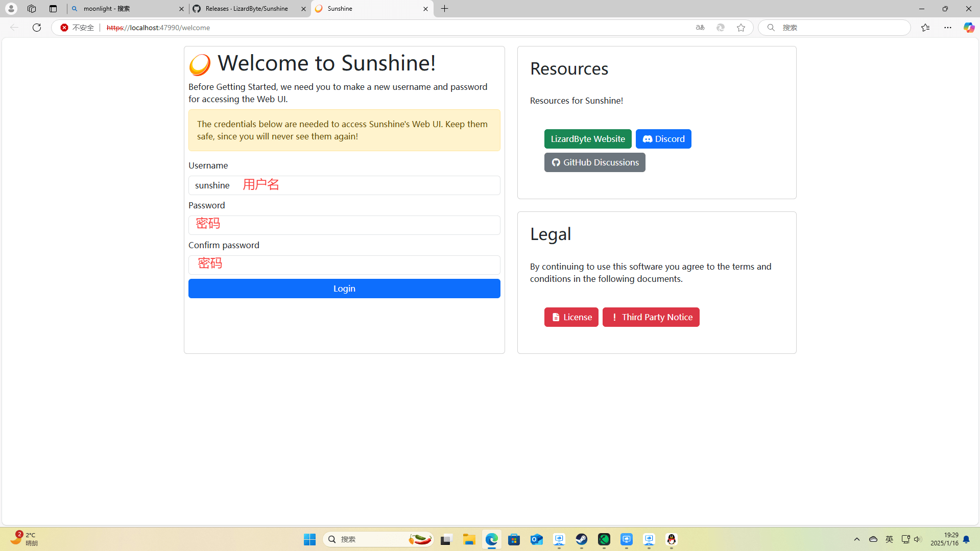This screenshot has width=980, height=551.
Task: Add this page to favorites star
Action: point(741,28)
